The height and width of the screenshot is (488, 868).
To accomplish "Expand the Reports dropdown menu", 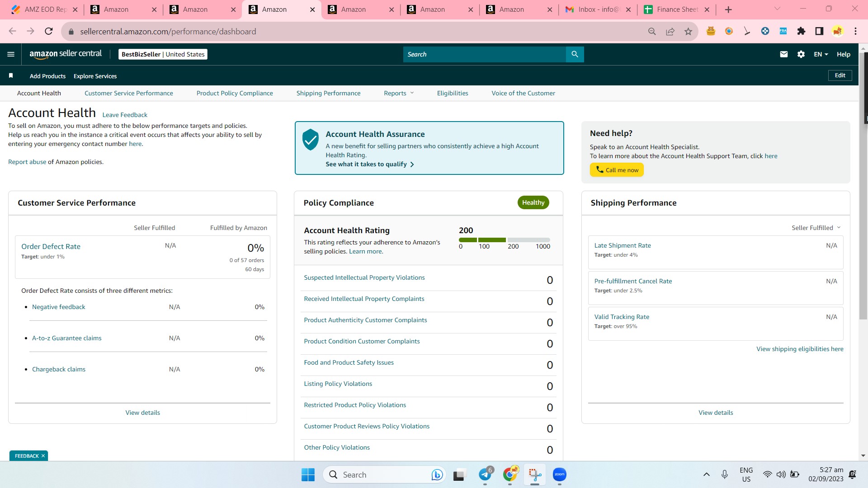I will point(399,93).
